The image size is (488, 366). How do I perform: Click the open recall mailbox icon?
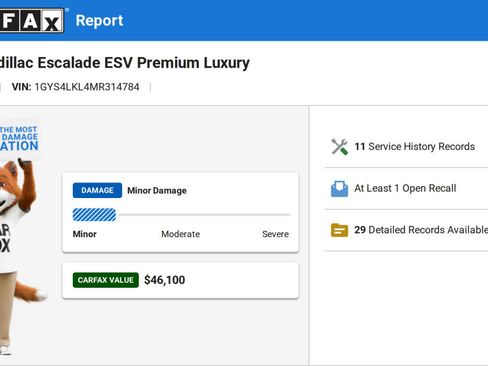coord(339,189)
